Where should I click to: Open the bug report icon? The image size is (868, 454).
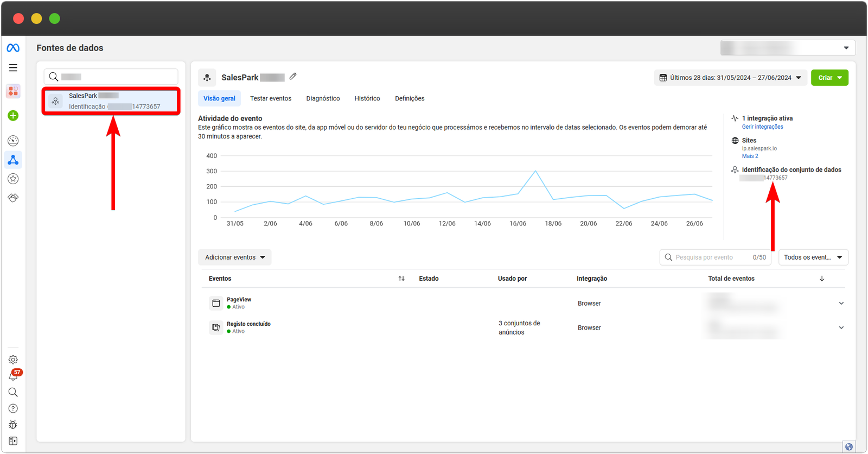(x=13, y=425)
